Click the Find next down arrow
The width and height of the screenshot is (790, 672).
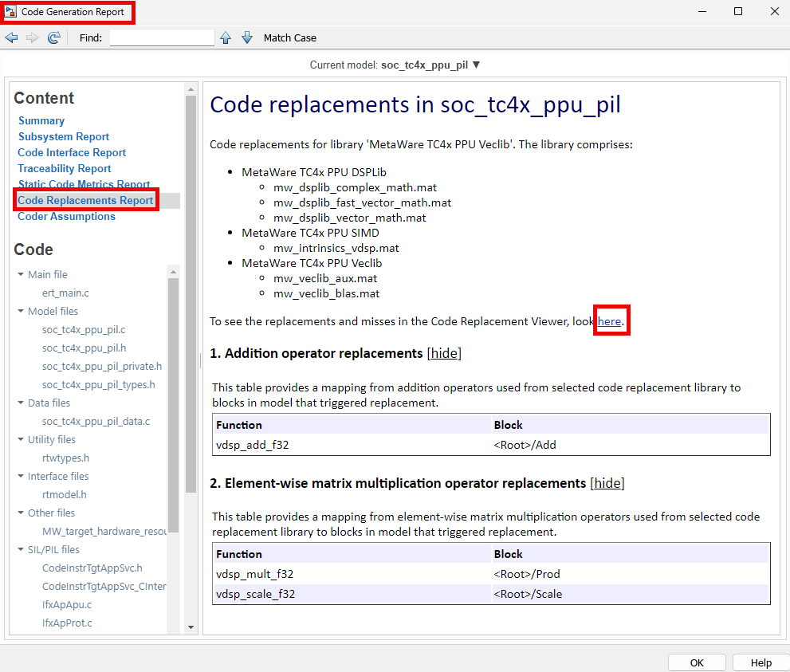[x=246, y=37]
